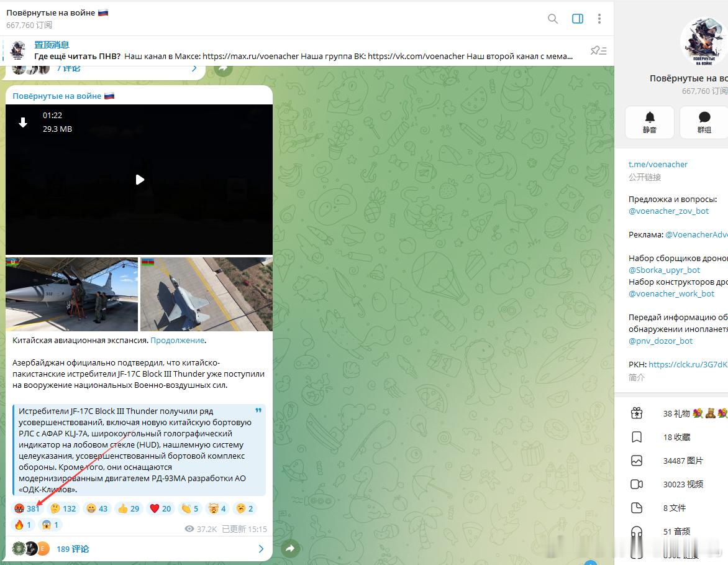
Task: Click the video camera icon beside 视频
Action: point(637,484)
